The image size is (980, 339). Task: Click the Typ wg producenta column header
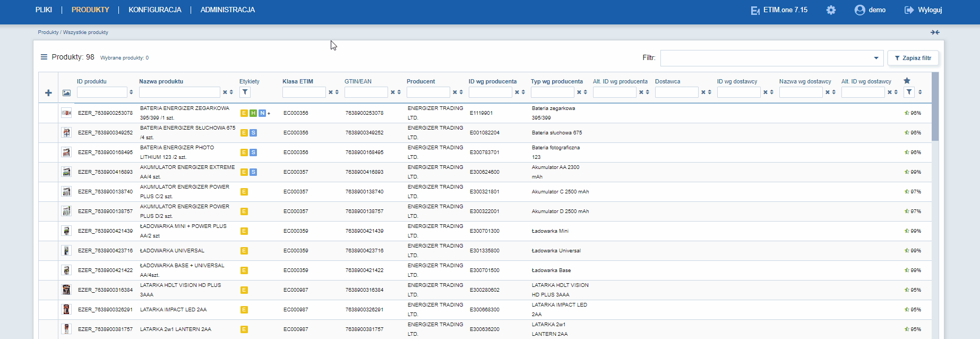pos(557,81)
